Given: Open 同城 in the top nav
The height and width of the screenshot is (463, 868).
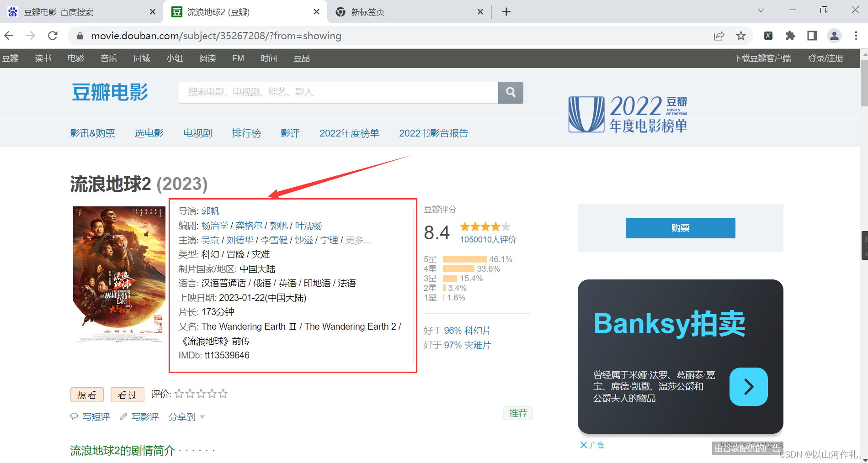Looking at the screenshot, I should (142, 58).
